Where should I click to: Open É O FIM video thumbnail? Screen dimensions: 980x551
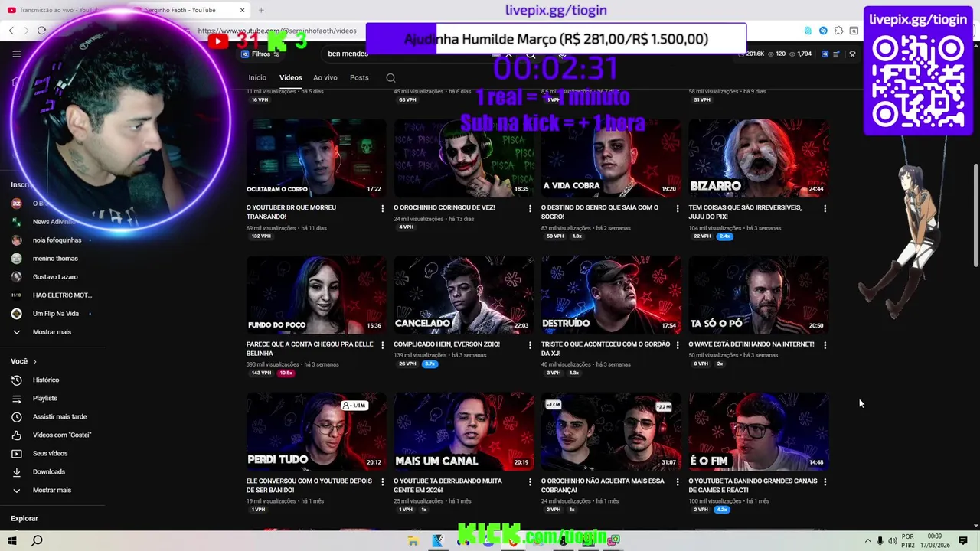pos(758,432)
